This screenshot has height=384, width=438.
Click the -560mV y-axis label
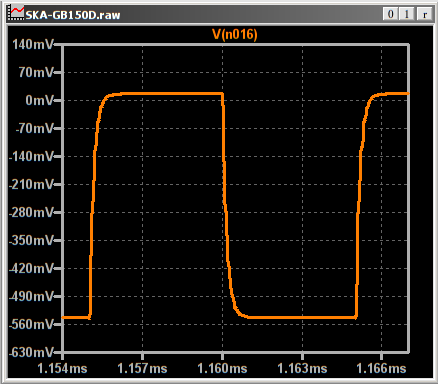(31, 324)
